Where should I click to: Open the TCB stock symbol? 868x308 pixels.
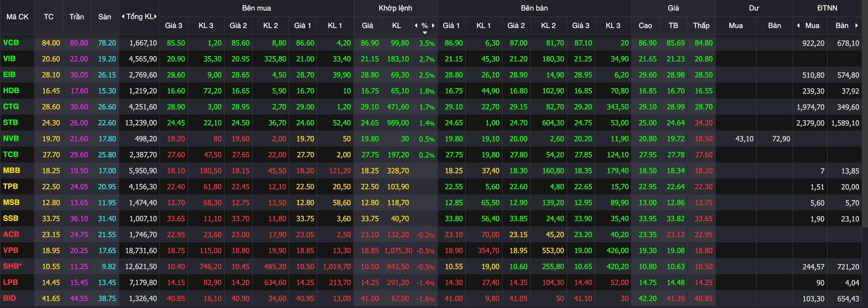(x=11, y=154)
